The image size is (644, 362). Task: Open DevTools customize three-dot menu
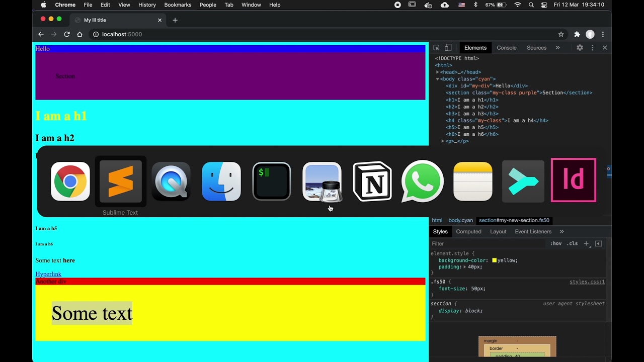pos(592,48)
